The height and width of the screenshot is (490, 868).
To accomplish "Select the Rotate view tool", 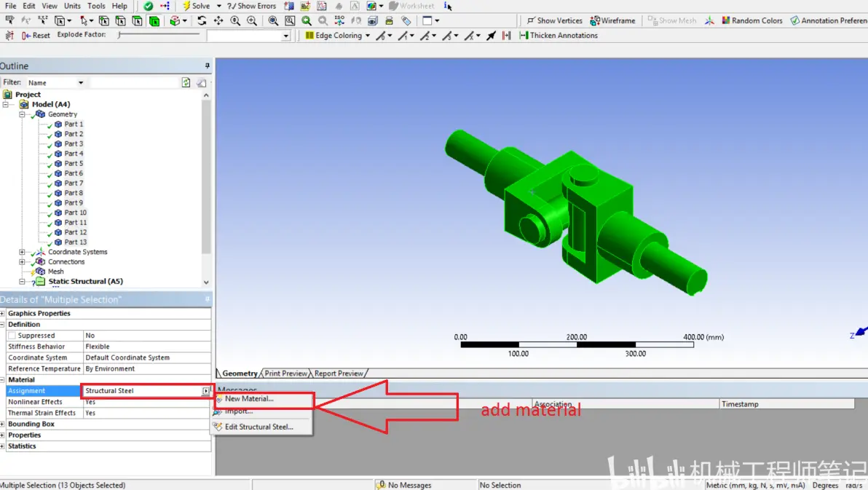I will point(202,20).
